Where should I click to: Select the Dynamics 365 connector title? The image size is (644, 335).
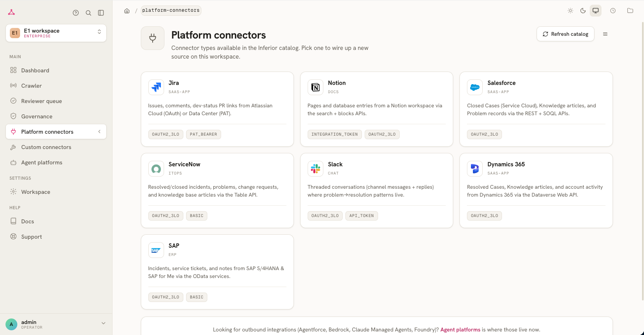tap(506, 164)
